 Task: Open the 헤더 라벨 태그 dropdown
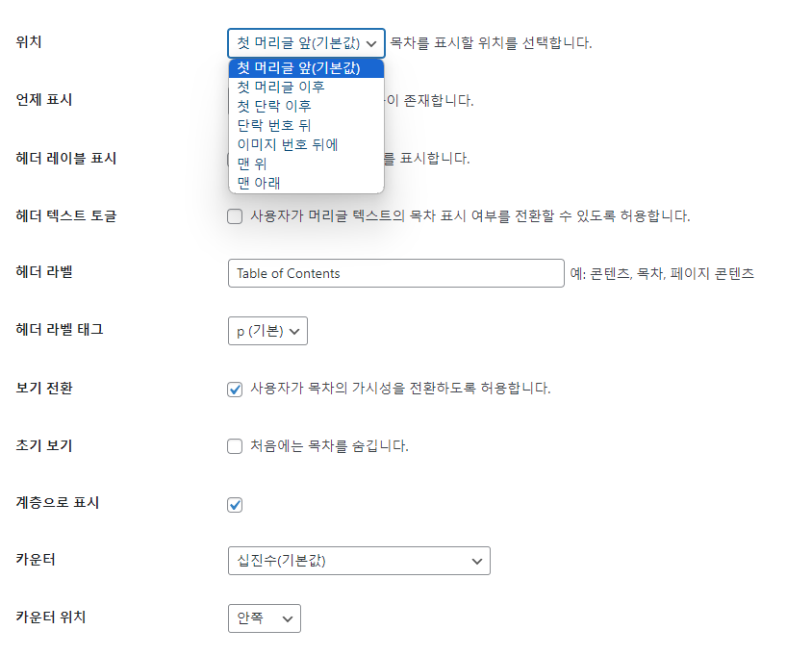[267, 330]
